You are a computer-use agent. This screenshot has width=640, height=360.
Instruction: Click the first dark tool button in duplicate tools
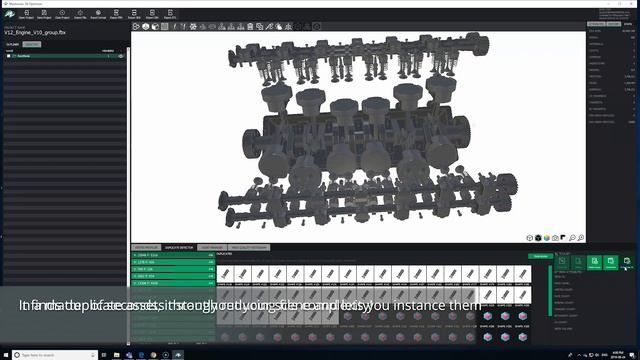coord(562,262)
